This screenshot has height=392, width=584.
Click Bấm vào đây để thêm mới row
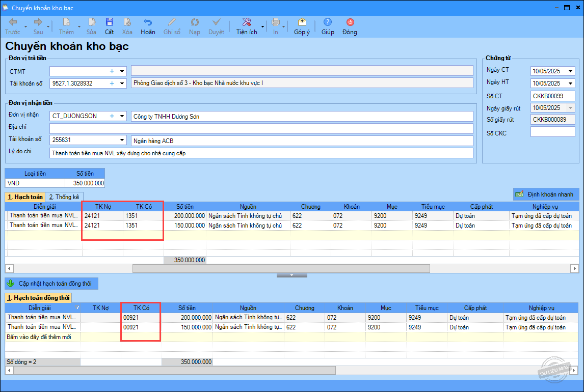pyautogui.click(x=41, y=337)
